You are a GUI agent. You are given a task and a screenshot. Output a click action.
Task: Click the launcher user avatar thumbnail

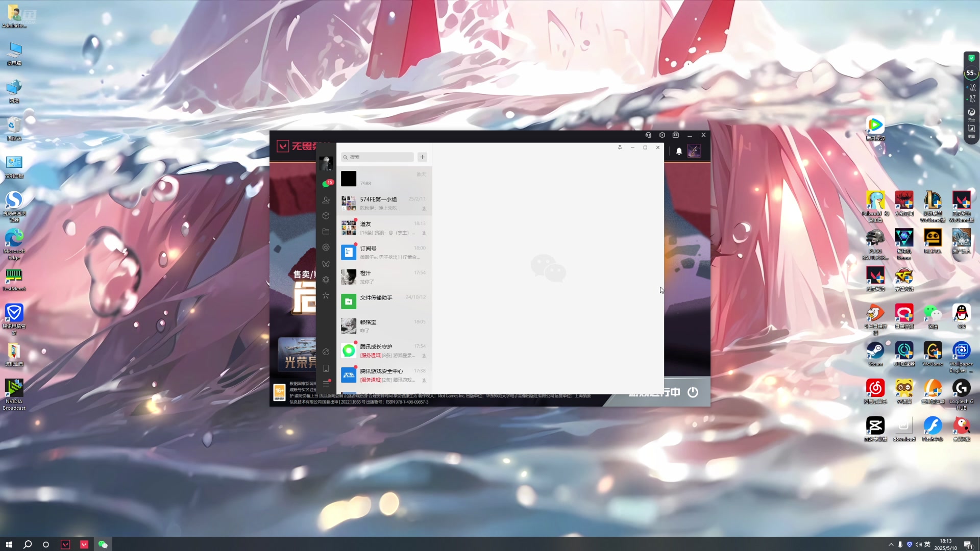tap(694, 151)
